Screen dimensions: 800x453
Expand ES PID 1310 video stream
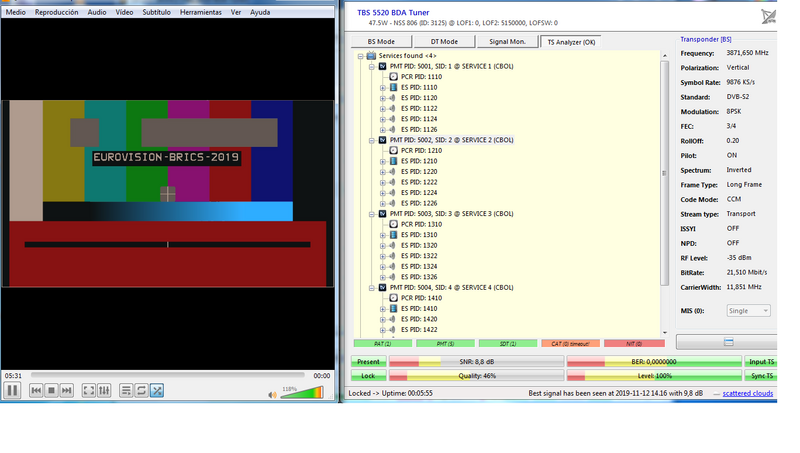pyautogui.click(x=383, y=235)
